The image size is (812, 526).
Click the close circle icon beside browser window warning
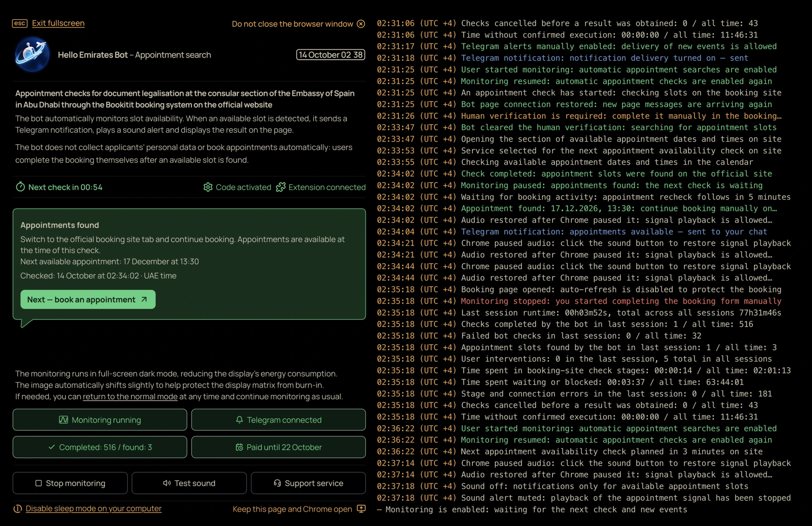(x=361, y=24)
